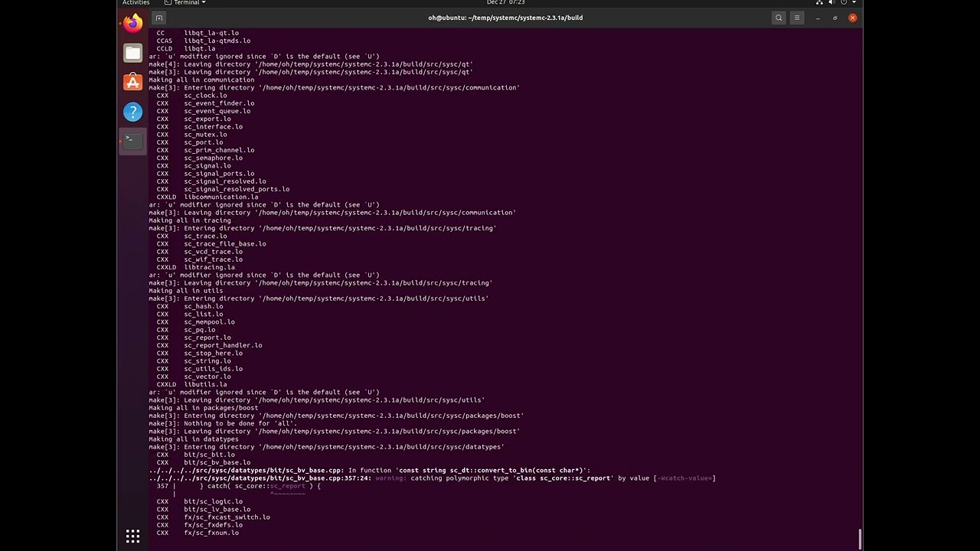This screenshot has height=551, width=980.
Task: Open a new terminal tab
Action: click(158, 18)
